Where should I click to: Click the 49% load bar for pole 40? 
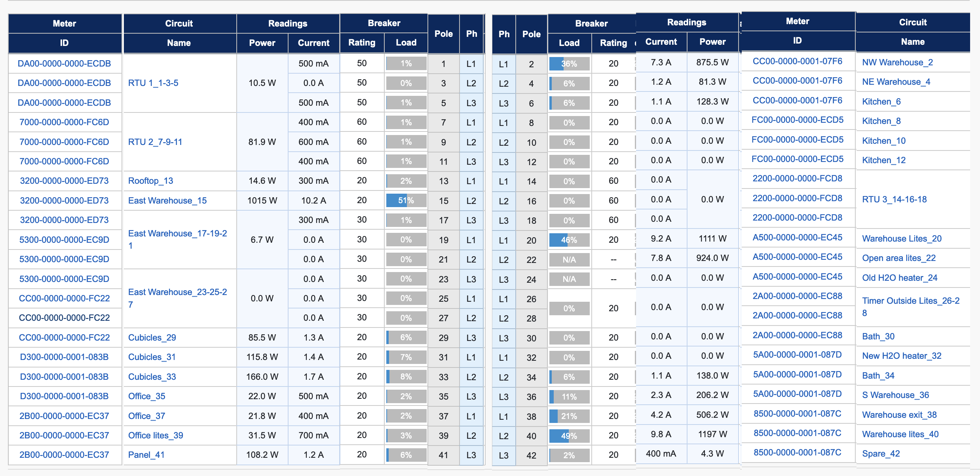(x=569, y=436)
